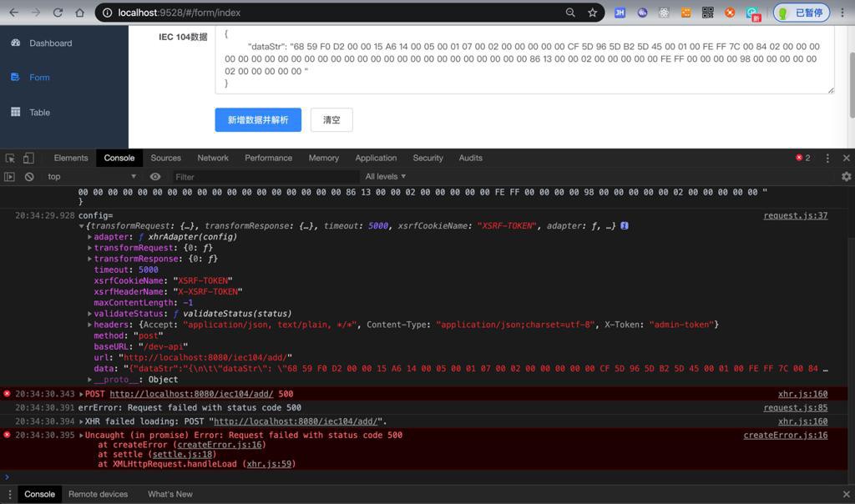
Task: Click the blue 新增数据并解析 button
Action: coord(258,120)
